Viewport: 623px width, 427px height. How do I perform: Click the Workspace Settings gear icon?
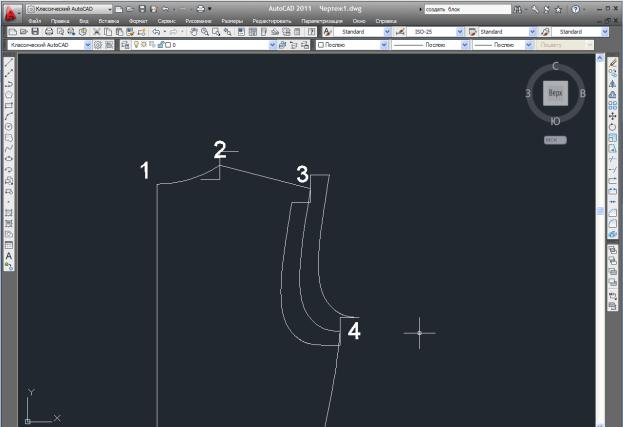click(x=98, y=45)
